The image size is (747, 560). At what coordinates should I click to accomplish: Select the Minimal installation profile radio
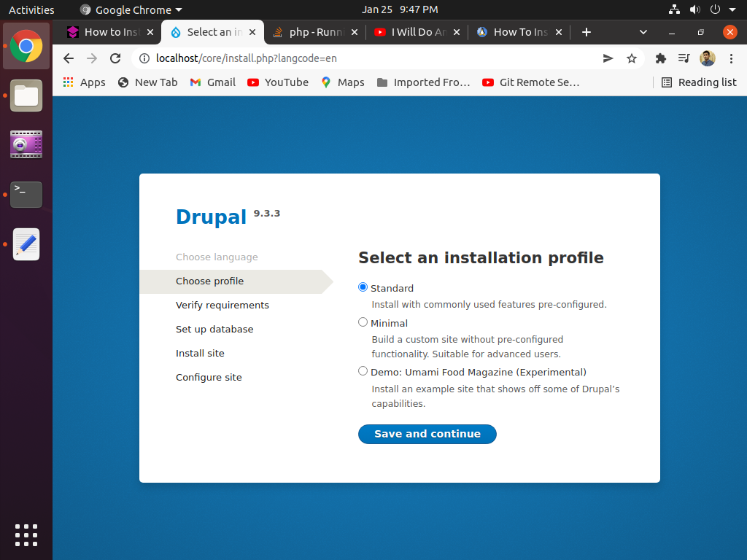(363, 322)
